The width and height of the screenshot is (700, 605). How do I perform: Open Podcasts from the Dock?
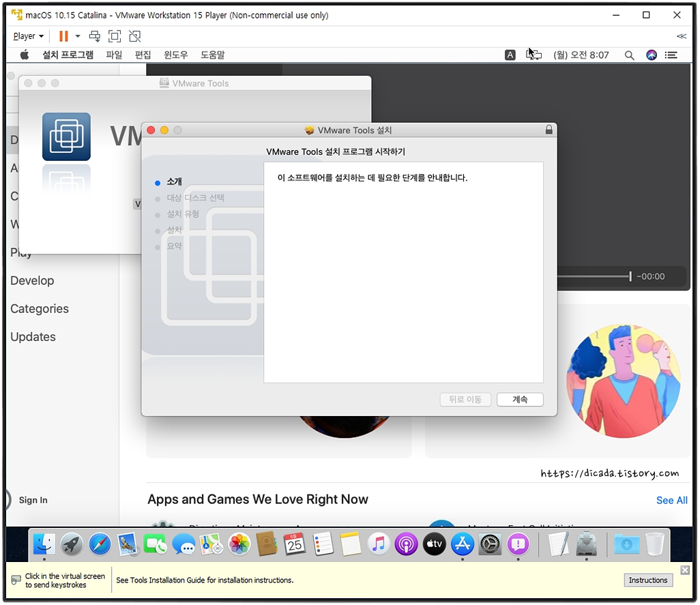(x=406, y=544)
